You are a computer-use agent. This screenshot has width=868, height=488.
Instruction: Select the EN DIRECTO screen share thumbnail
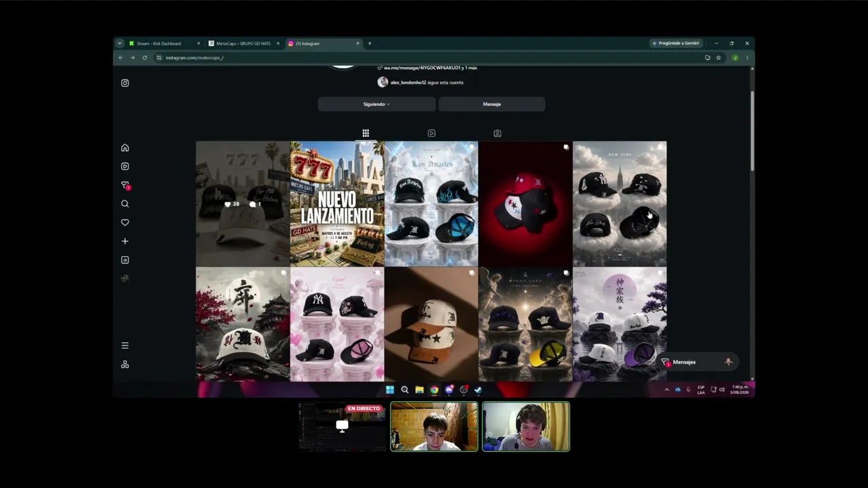pos(342,426)
